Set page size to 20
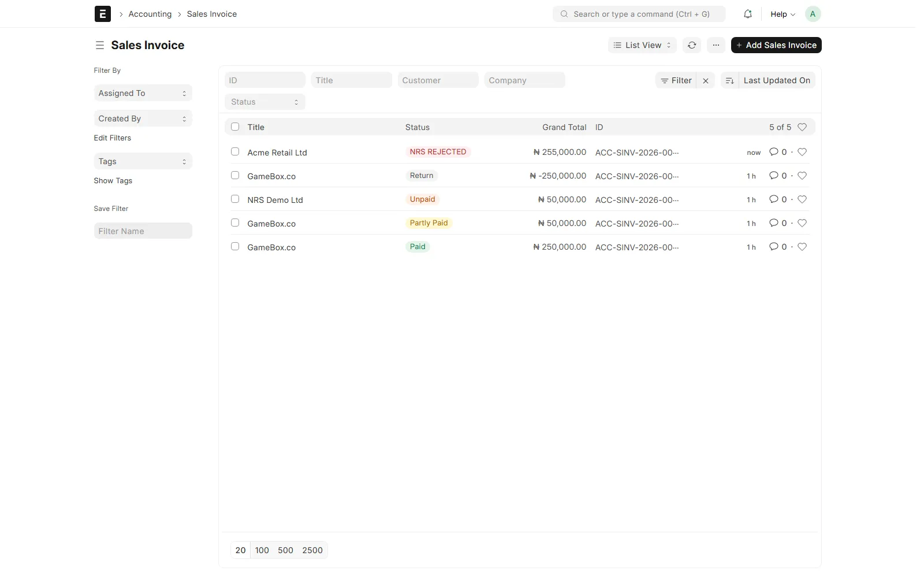 click(241, 550)
